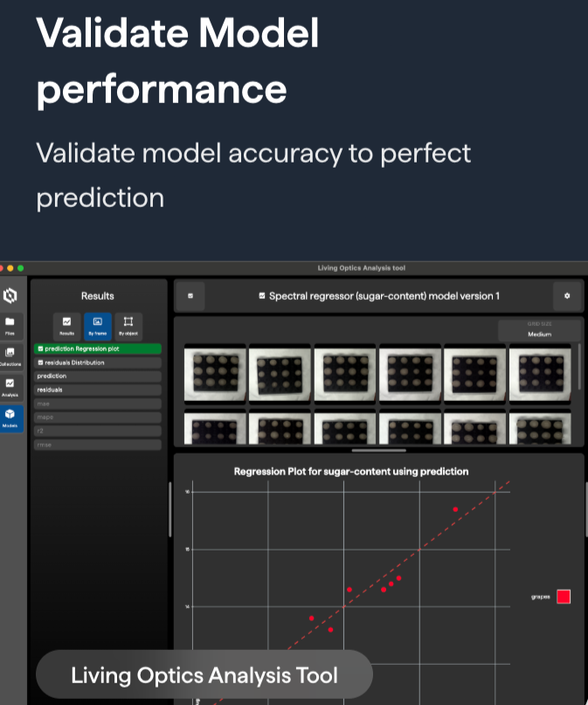
Task: Switch to the Results view tab
Action: coord(67,326)
